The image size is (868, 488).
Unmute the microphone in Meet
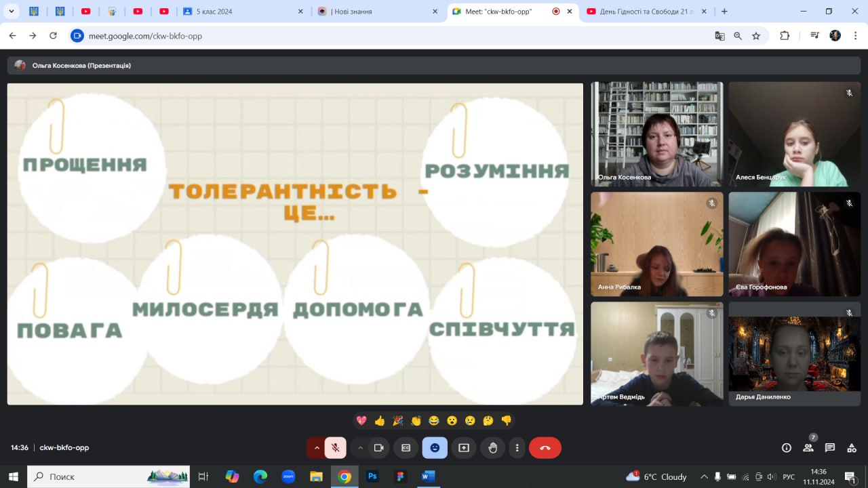pyautogui.click(x=335, y=448)
